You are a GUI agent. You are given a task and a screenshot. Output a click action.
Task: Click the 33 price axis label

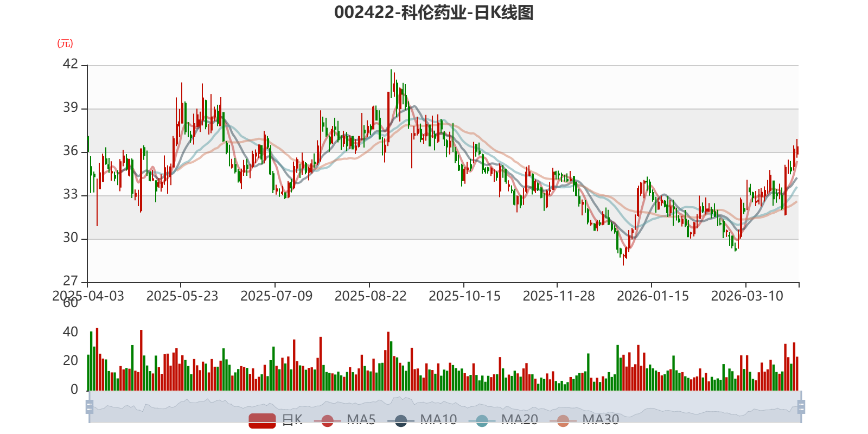click(71, 194)
